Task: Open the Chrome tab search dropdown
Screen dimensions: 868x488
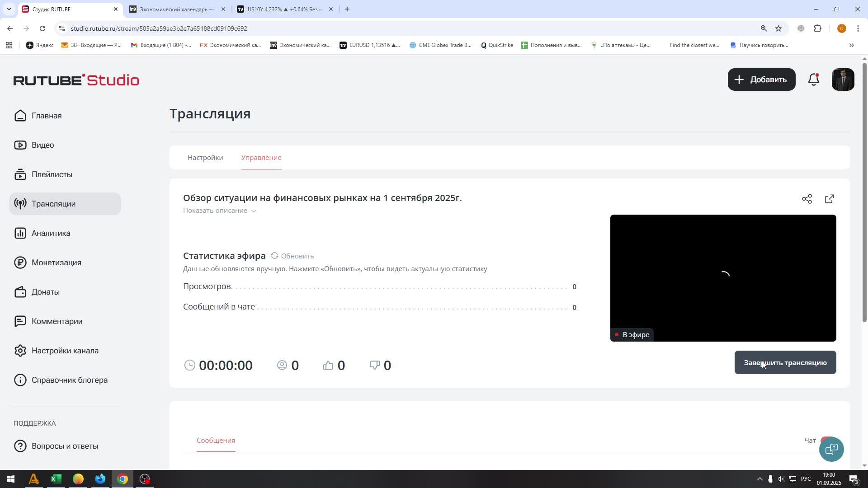Action: tap(9, 9)
